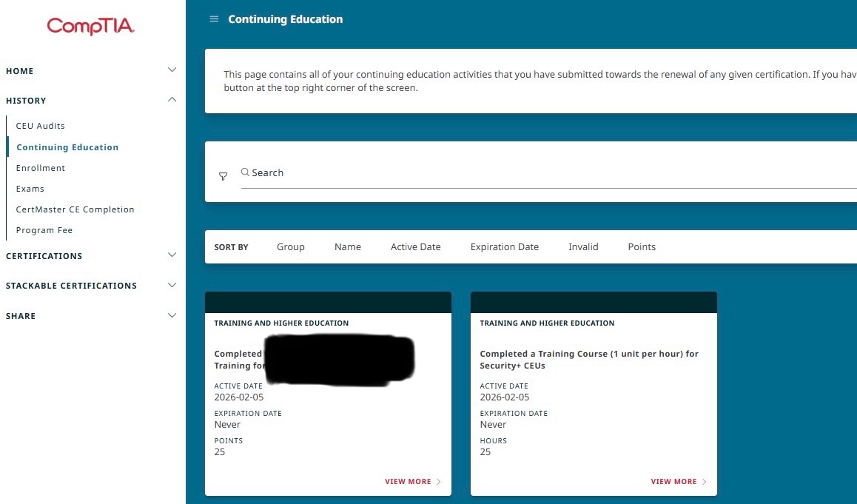Open the filter funnel icon
The width and height of the screenshot is (857, 504).
pyautogui.click(x=223, y=176)
